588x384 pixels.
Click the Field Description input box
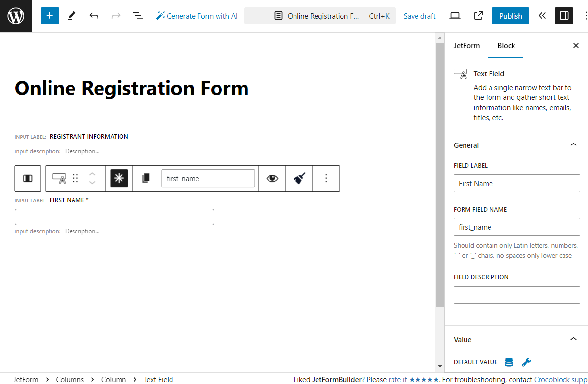516,295
